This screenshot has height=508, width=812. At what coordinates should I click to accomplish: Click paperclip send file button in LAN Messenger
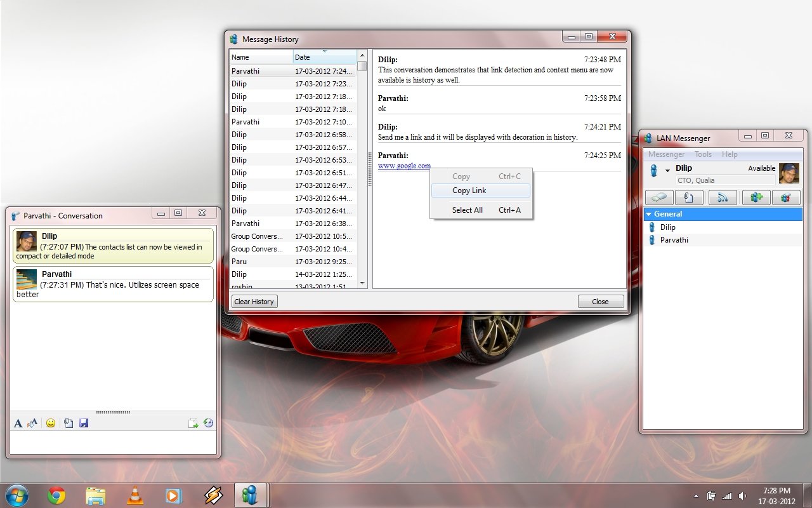(689, 197)
